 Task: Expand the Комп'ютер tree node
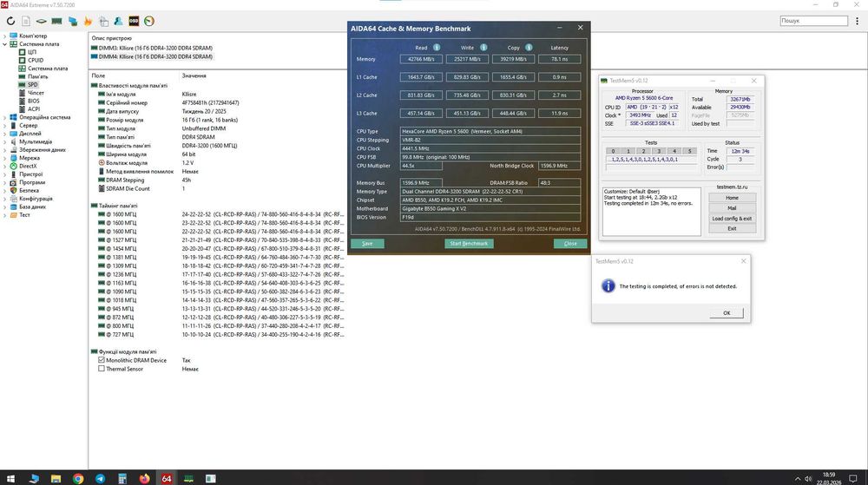pos(5,36)
